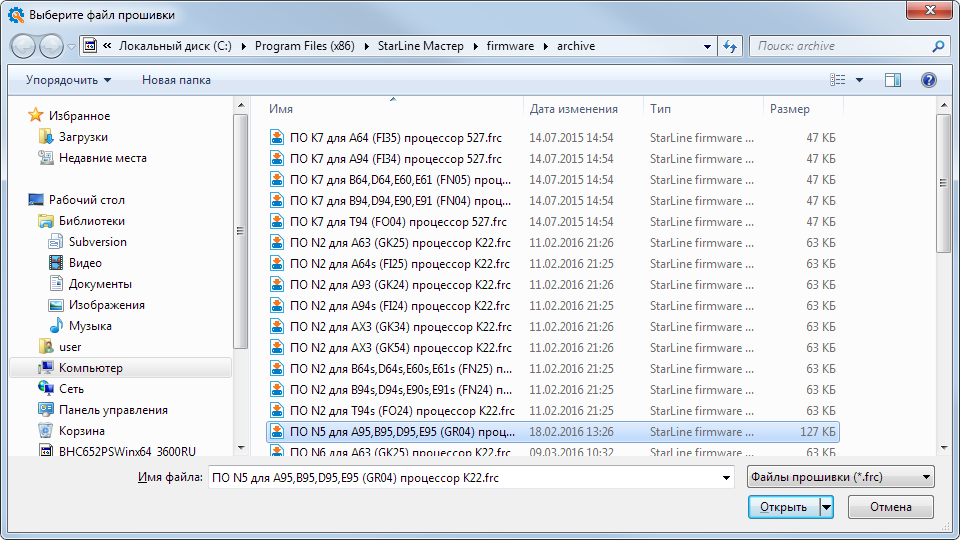The width and height of the screenshot is (960, 540).
Task: Open Загрузки folder in sidebar
Action: [x=83, y=137]
